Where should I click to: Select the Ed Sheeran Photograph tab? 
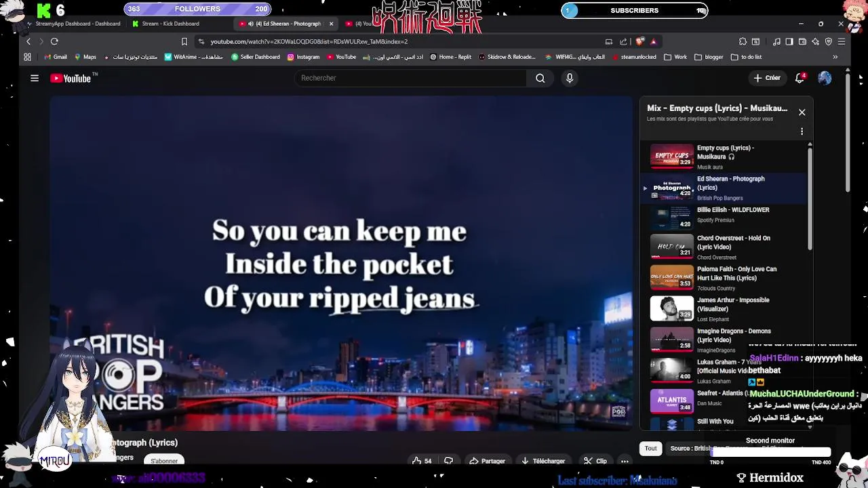[x=286, y=24]
